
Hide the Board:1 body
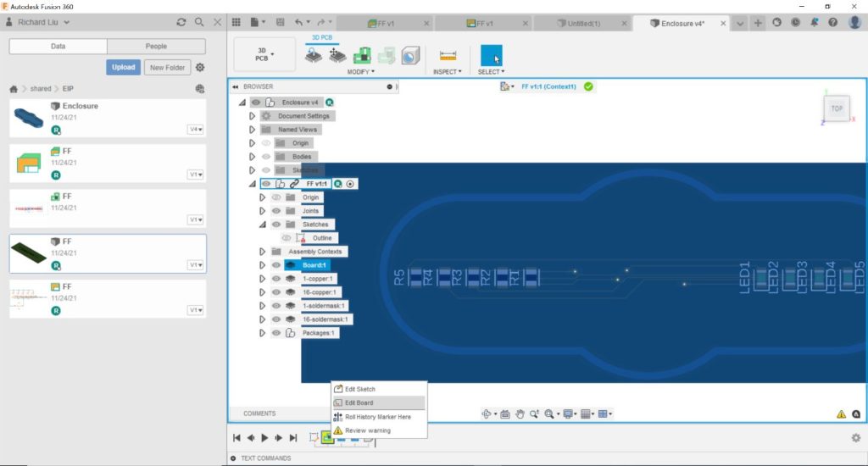pyautogui.click(x=276, y=265)
